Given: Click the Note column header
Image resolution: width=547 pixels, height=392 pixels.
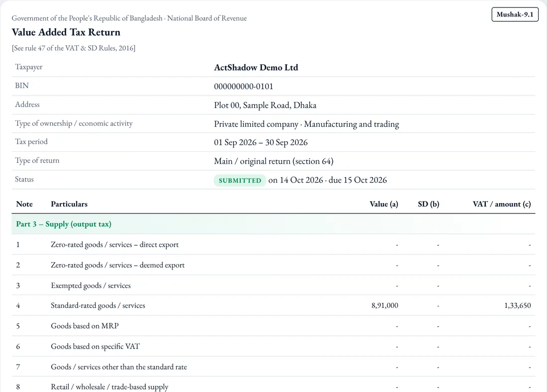Looking at the screenshot, I should pos(24,204).
